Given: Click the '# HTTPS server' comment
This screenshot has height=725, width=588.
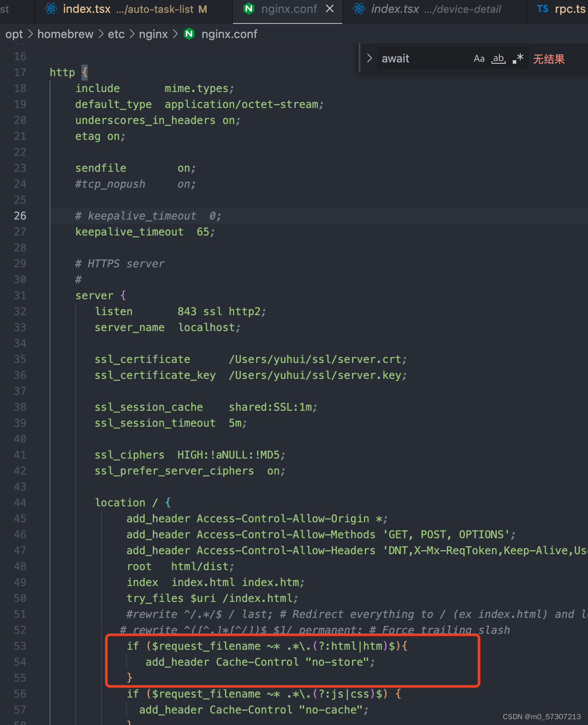Looking at the screenshot, I should (120, 264).
